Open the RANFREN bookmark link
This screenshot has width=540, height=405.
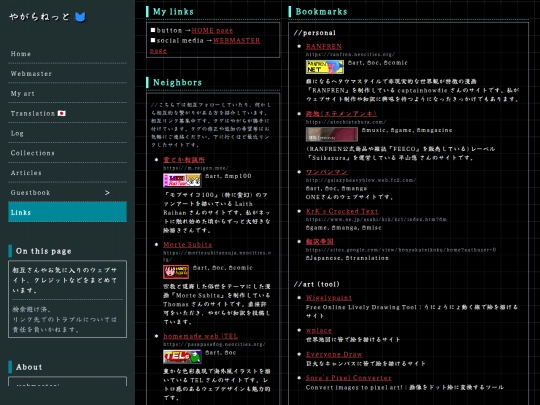324,46
